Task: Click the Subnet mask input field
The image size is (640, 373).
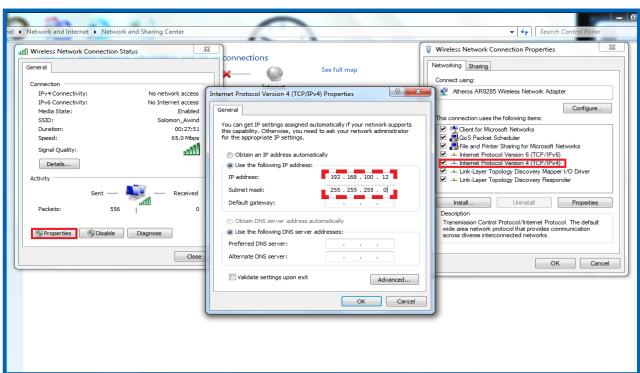Action: [360, 190]
